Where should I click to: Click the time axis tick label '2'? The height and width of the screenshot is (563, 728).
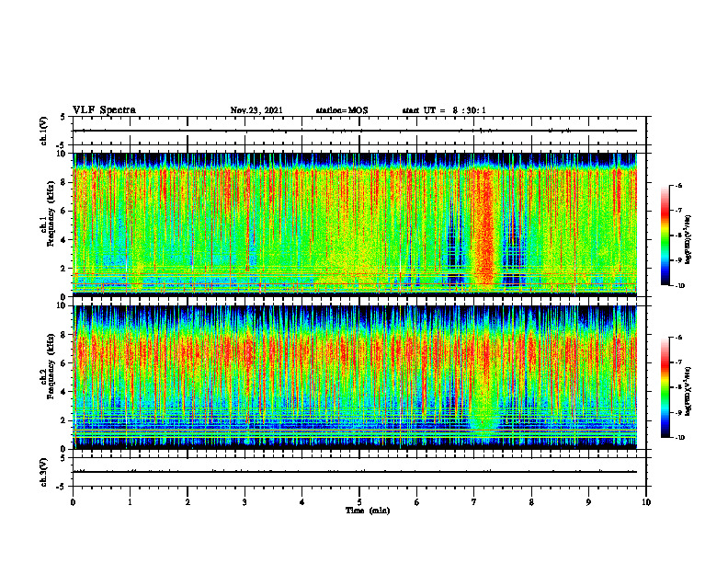point(188,502)
